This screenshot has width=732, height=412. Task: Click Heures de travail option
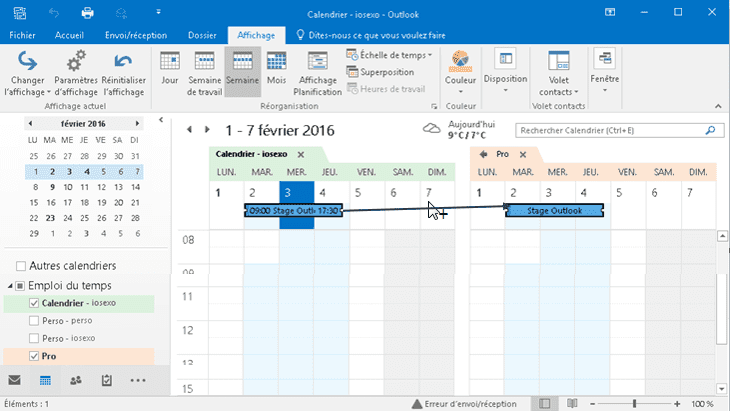click(386, 89)
